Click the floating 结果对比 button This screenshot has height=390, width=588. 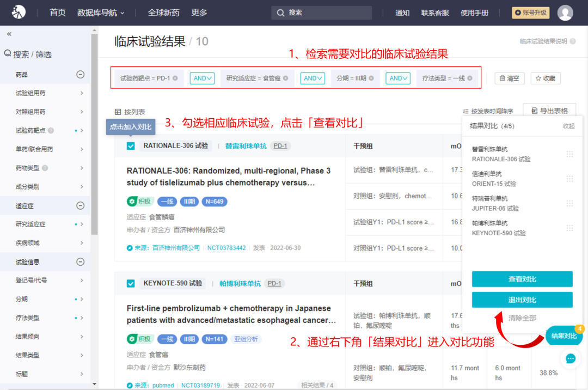pyautogui.click(x=564, y=336)
